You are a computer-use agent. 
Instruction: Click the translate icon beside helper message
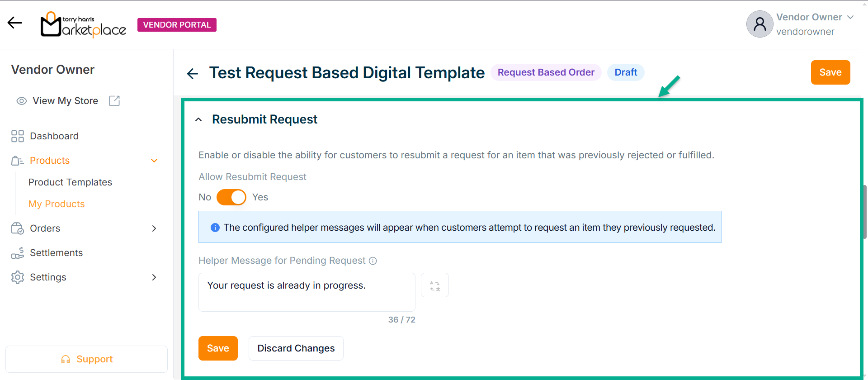[434, 285]
